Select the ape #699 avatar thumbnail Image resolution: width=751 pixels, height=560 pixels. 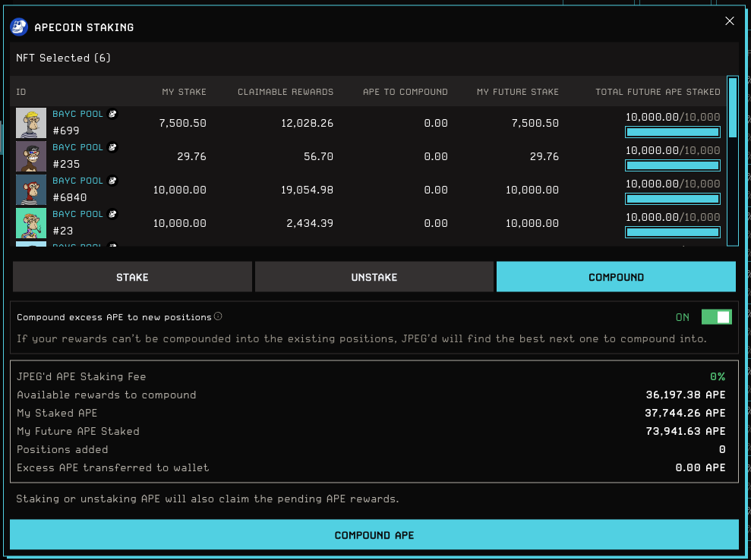coord(31,123)
